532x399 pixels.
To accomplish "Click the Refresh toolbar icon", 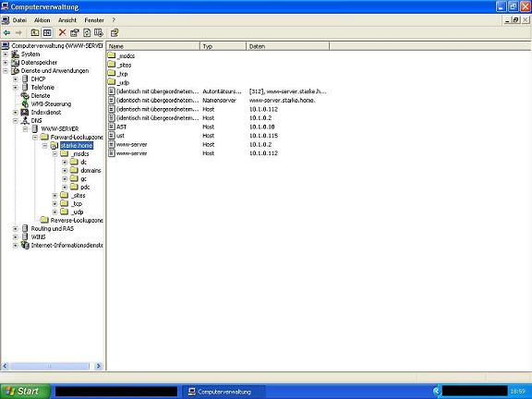I will (x=87, y=32).
